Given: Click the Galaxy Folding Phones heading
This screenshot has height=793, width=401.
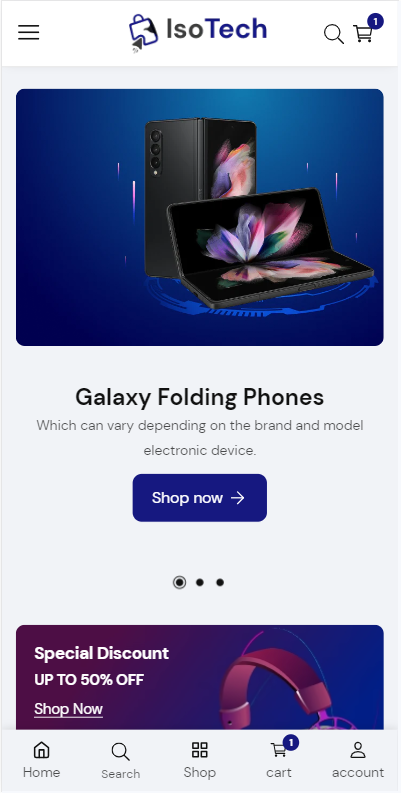Looking at the screenshot, I should point(200,398).
